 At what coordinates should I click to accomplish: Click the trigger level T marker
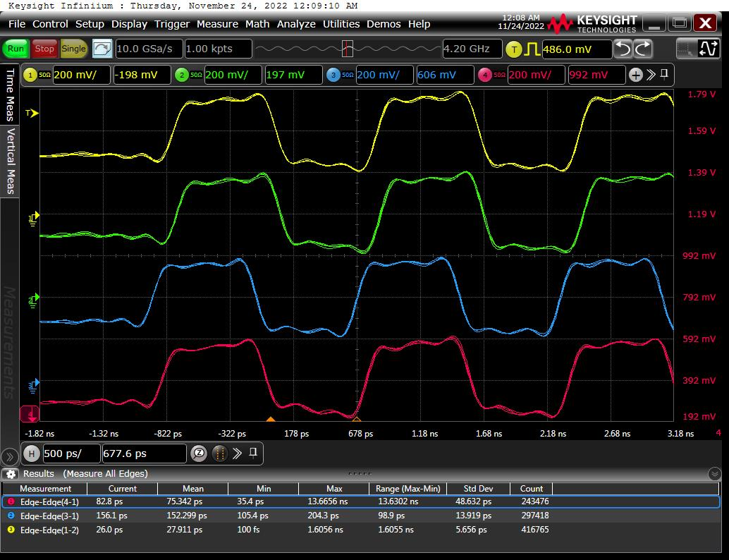coord(32,113)
